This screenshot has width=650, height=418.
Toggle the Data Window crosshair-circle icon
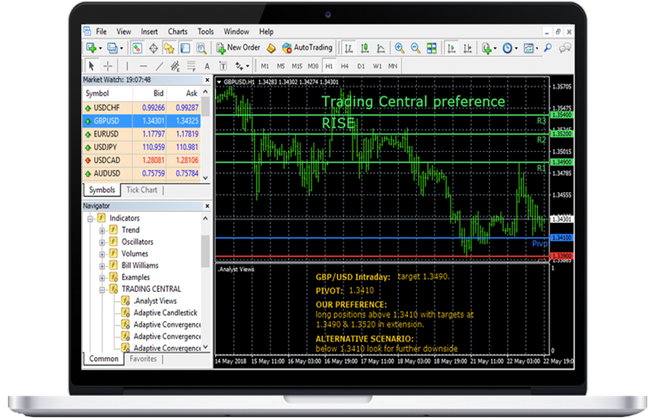[x=153, y=48]
